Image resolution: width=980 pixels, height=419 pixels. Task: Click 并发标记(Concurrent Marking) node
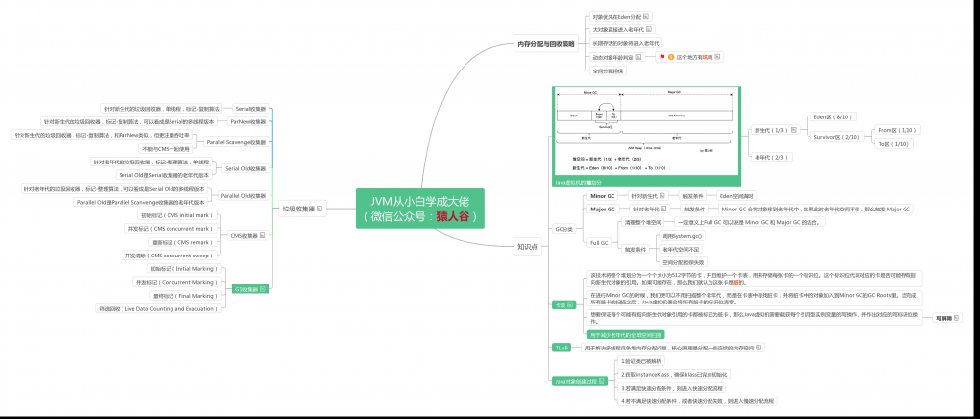point(176,282)
